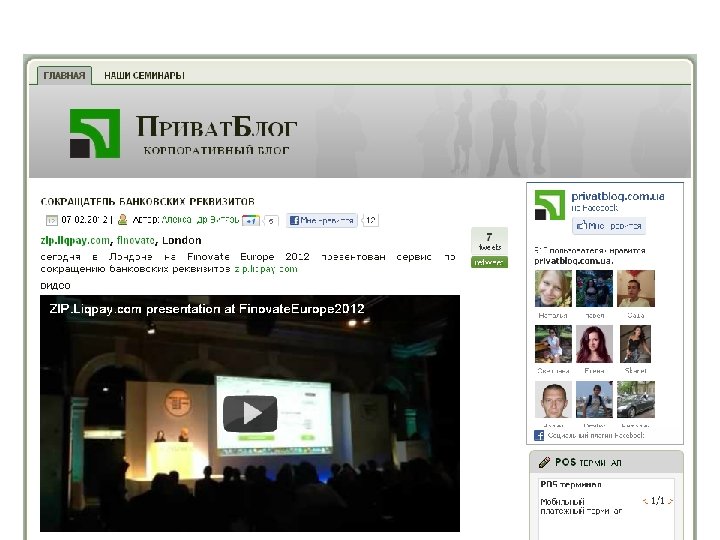Click the sidebar Facebook like button
Viewport: 720px width, 540px height.
pyautogui.click(x=609, y=225)
